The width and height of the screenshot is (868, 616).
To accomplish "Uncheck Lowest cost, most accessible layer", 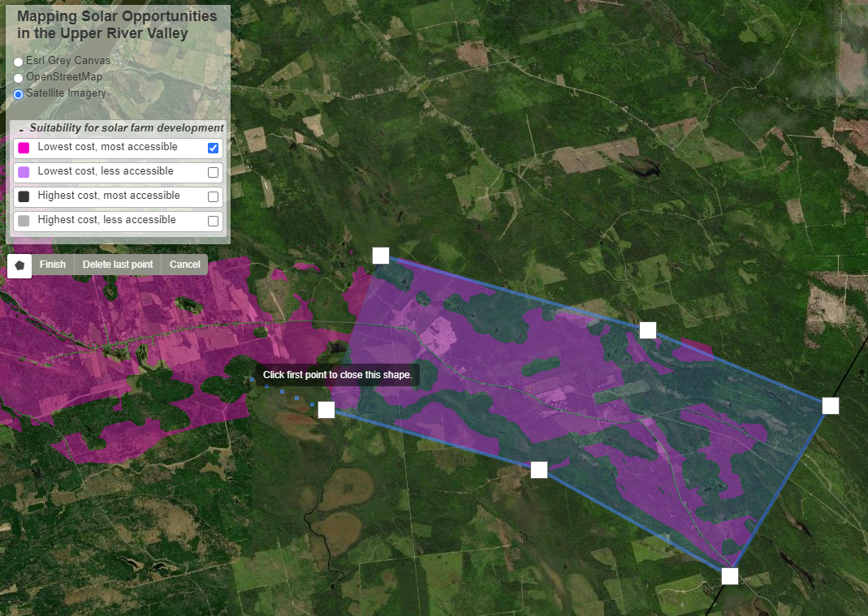I will (213, 148).
